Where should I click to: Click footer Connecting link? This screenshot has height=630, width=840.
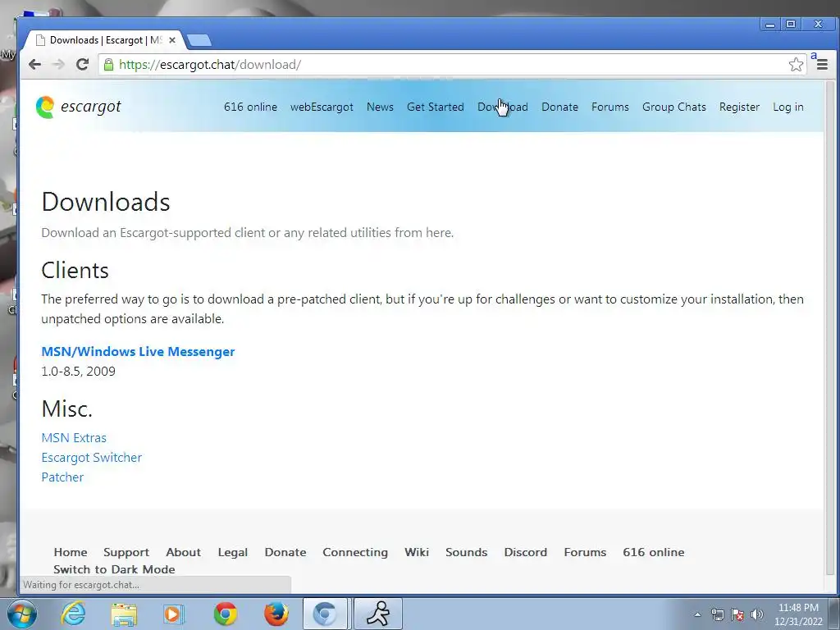[x=355, y=552]
